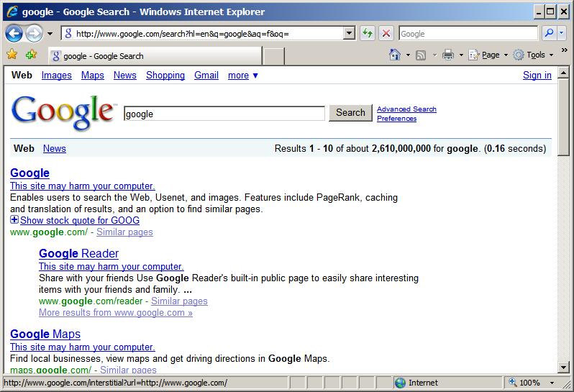Click the warning under Google Maps result
574x392 pixels.
tap(83, 347)
